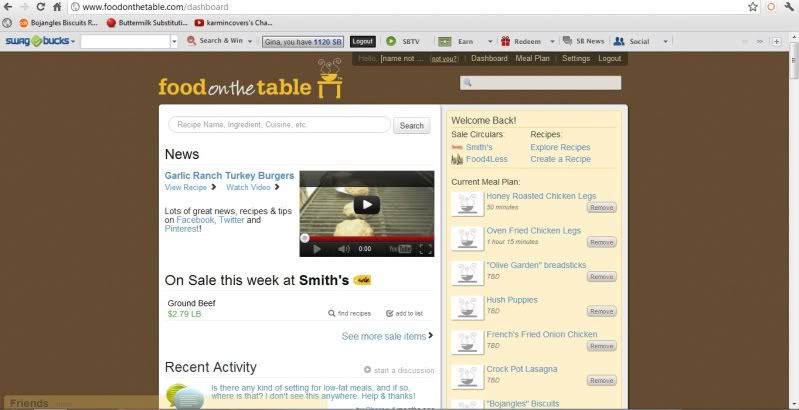
Task: Mute the video with the speaker icon
Action: click(344, 249)
